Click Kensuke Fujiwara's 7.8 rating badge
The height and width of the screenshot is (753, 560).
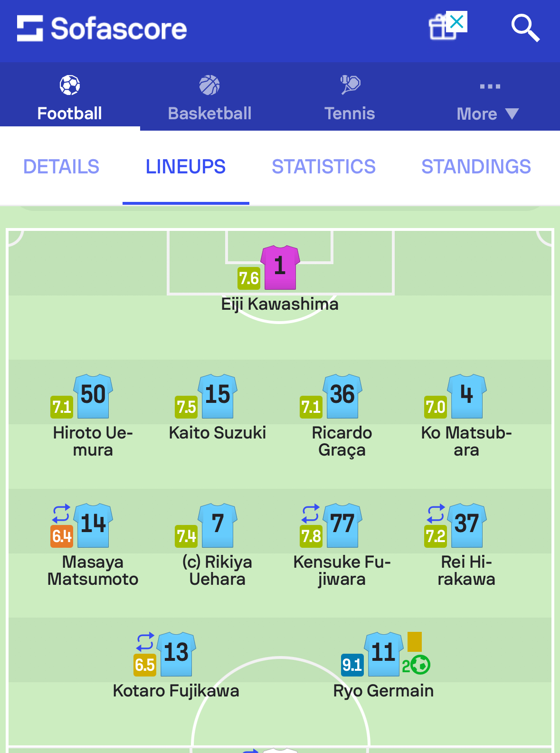(x=311, y=536)
